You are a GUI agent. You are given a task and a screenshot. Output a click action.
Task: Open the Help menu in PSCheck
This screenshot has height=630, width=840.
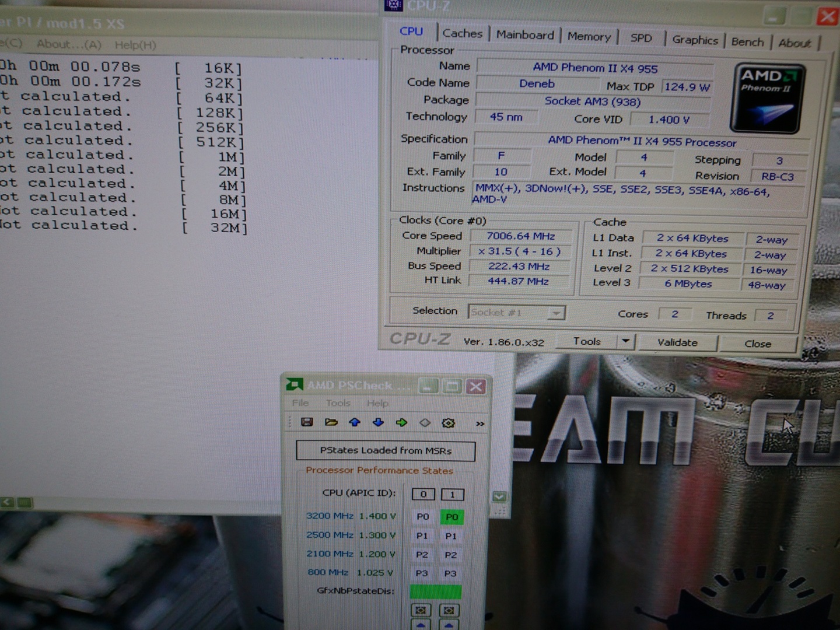377,403
